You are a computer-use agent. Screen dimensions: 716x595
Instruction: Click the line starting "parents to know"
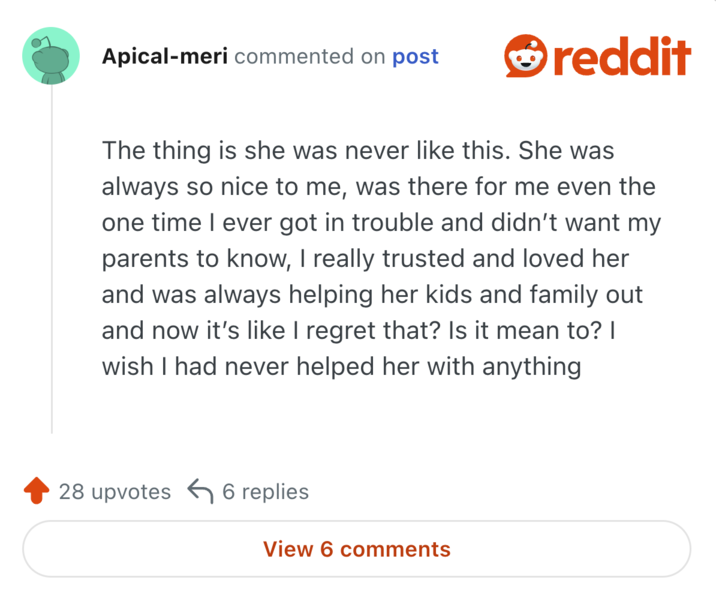365,259
